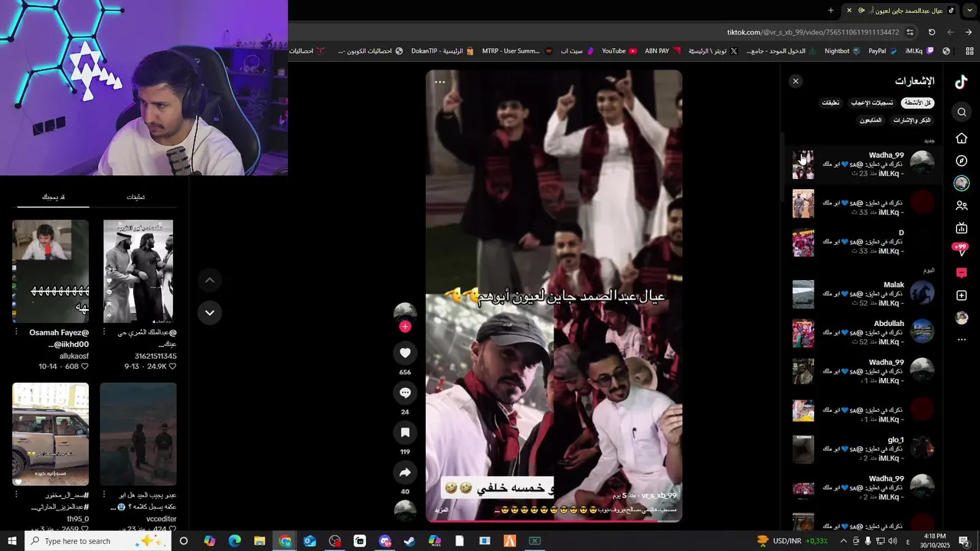Open Osamah Fayez recommended video thumbnail

51,272
